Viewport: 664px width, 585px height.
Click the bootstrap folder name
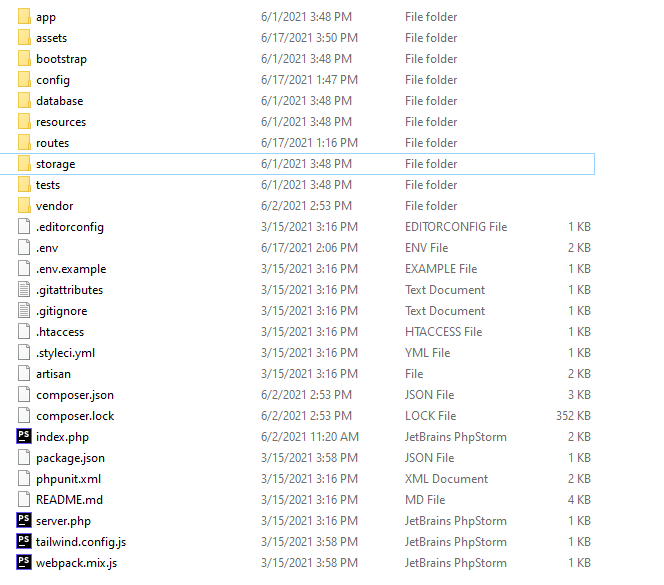pos(61,59)
